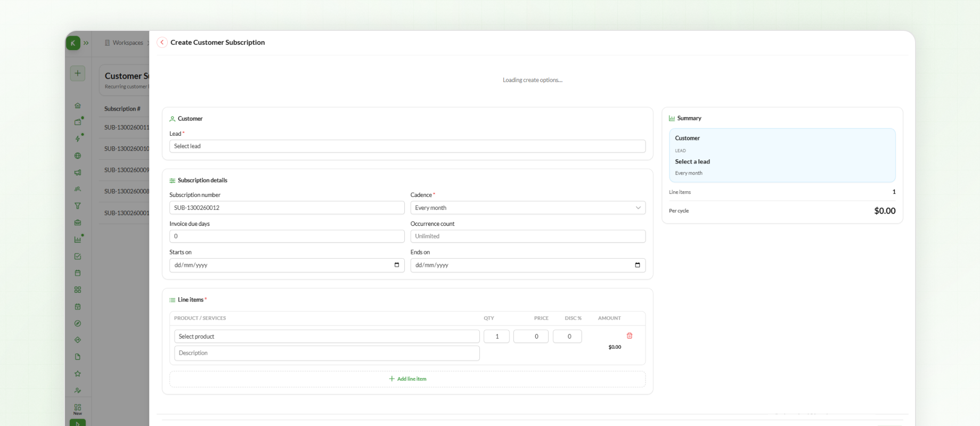
Task: Click the Ends on date field
Action: click(x=528, y=265)
